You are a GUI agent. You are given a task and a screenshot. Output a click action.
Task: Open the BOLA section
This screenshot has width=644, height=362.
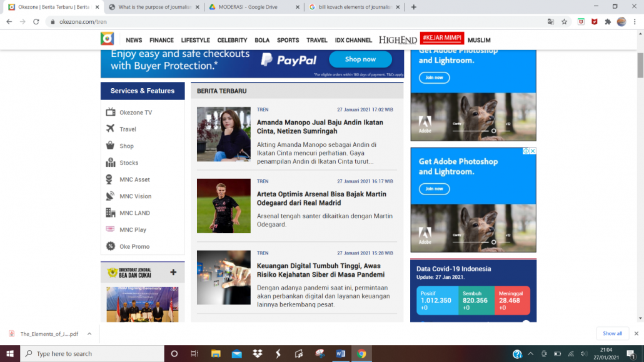(262, 40)
